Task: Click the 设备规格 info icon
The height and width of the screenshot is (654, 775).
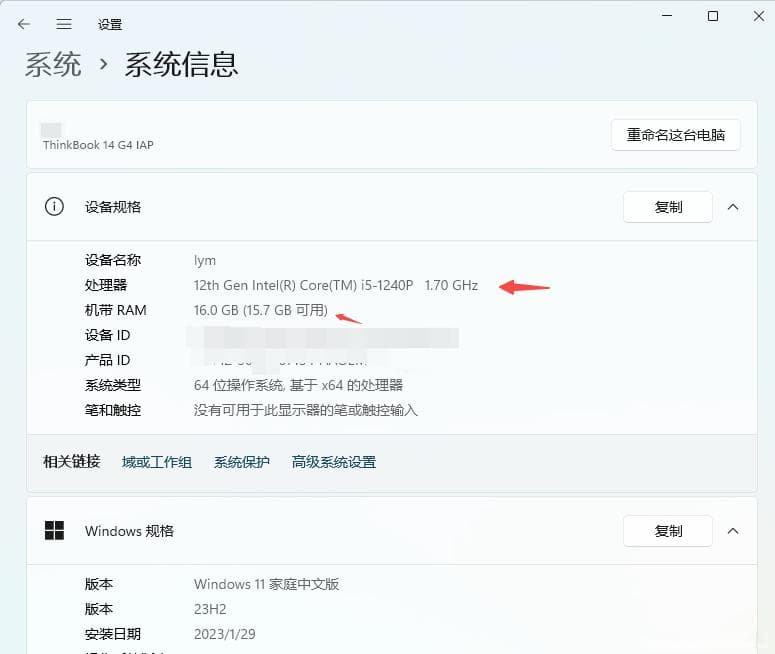Action: [x=54, y=207]
